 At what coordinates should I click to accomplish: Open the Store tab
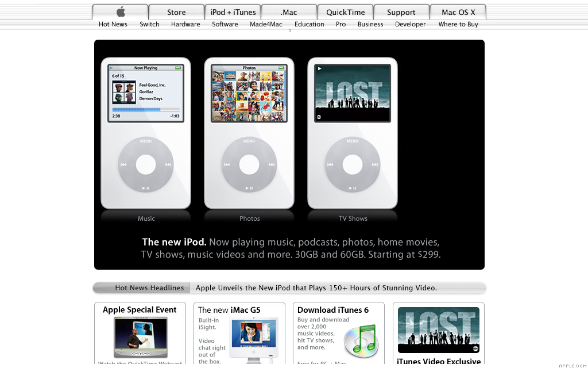tap(176, 12)
